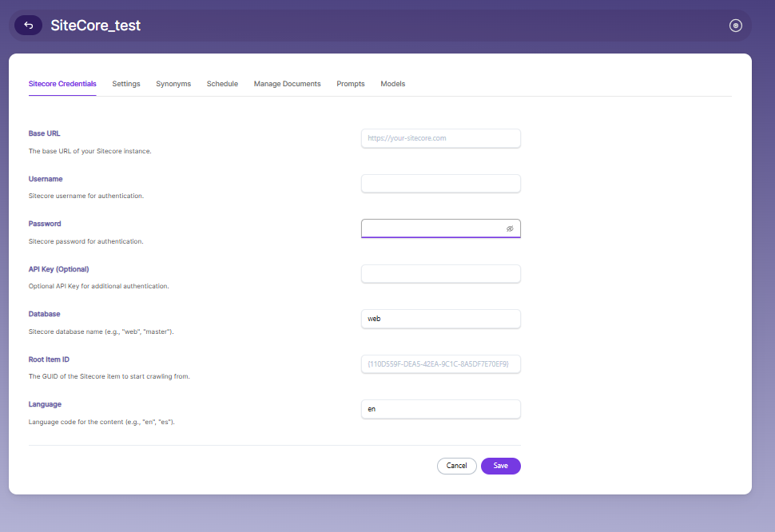The image size is (775, 532).
Task: Click the 'Sitecore password for authentication.' text
Action: tap(86, 241)
